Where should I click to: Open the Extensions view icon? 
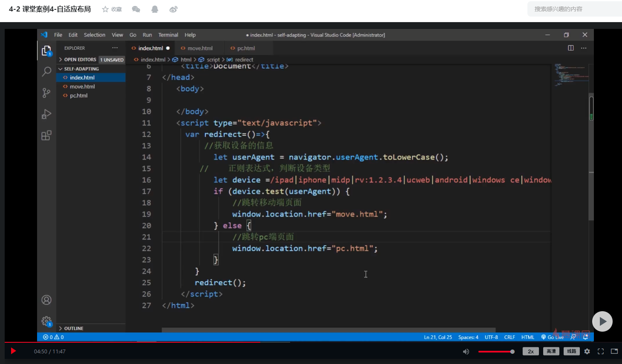pyautogui.click(x=46, y=136)
